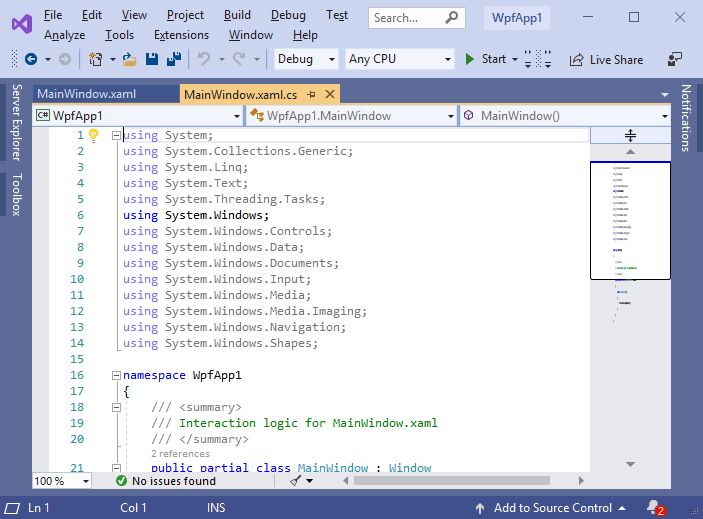703x519 pixels.
Task: Open the Debug menu
Action: tap(288, 15)
